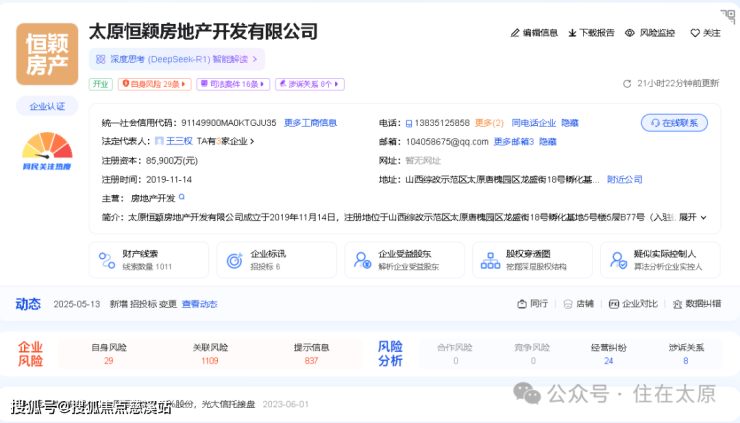Screen dimensions: 740x423
Task: Open the QR code icon in the corner
Action: click(728, 17)
